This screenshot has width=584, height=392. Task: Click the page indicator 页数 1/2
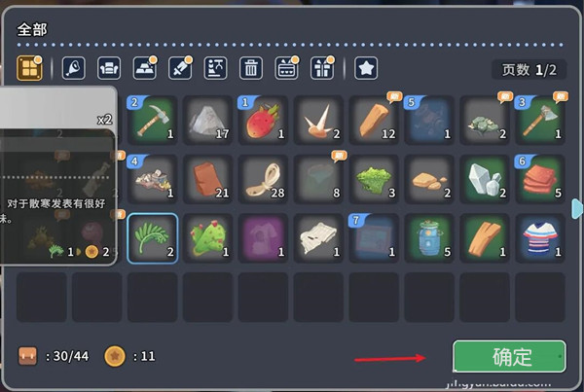point(529,70)
